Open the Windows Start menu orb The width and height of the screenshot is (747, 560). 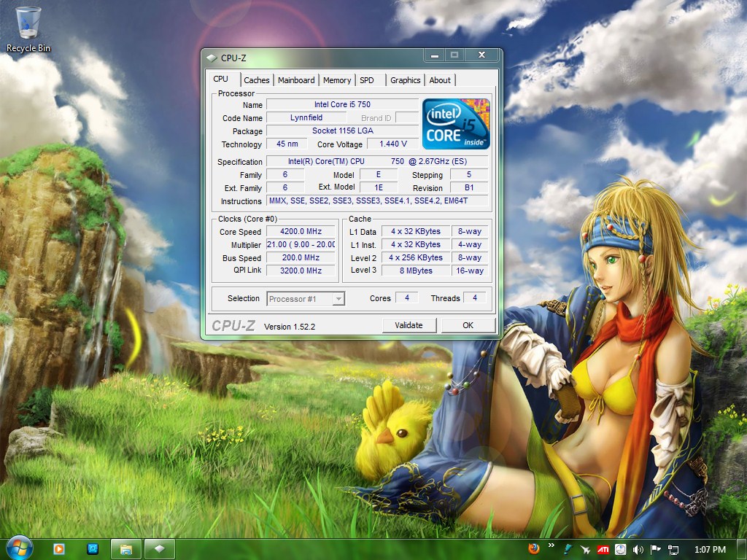pyautogui.click(x=20, y=548)
